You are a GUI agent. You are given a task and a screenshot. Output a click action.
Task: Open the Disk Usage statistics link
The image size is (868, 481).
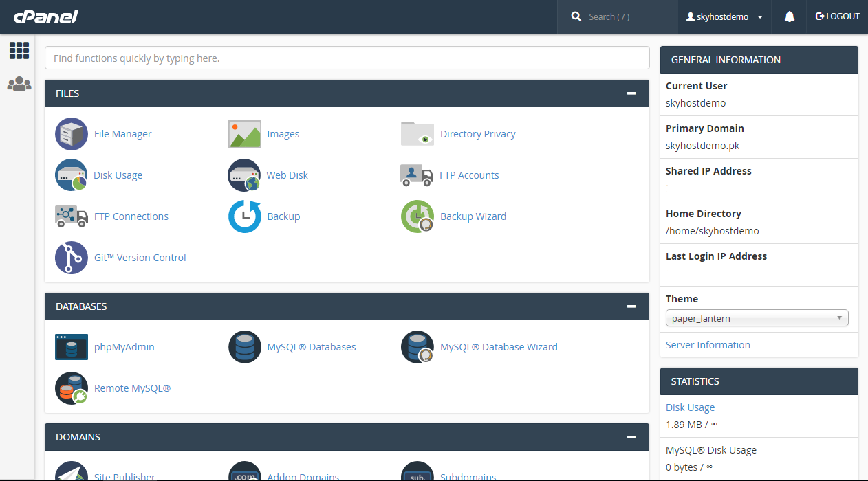pos(690,407)
